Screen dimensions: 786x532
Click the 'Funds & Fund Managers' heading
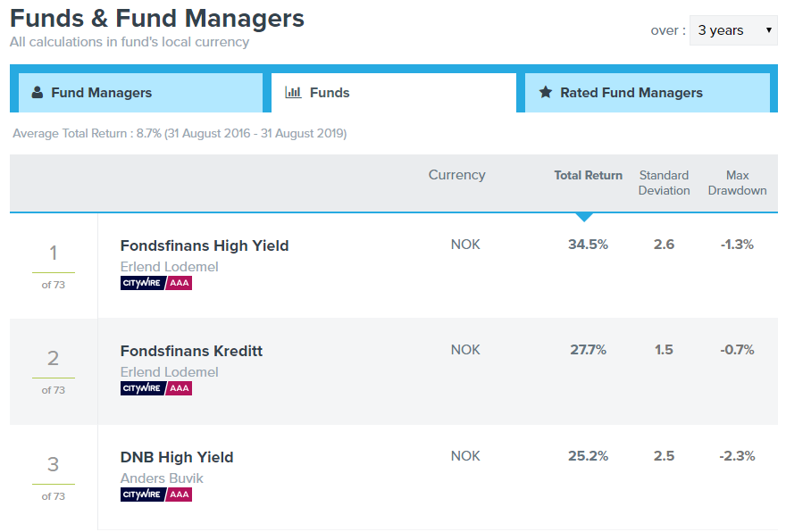point(157,19)
